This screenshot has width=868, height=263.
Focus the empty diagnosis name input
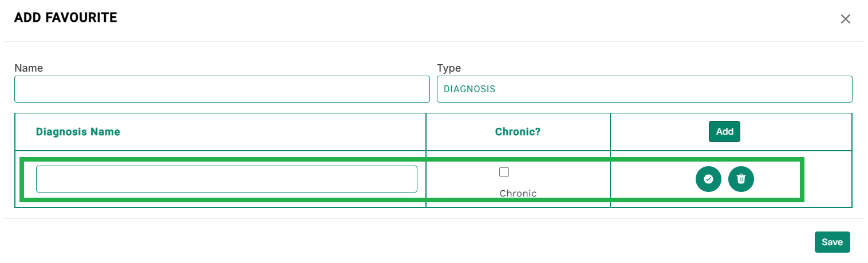tap(227, 179)
